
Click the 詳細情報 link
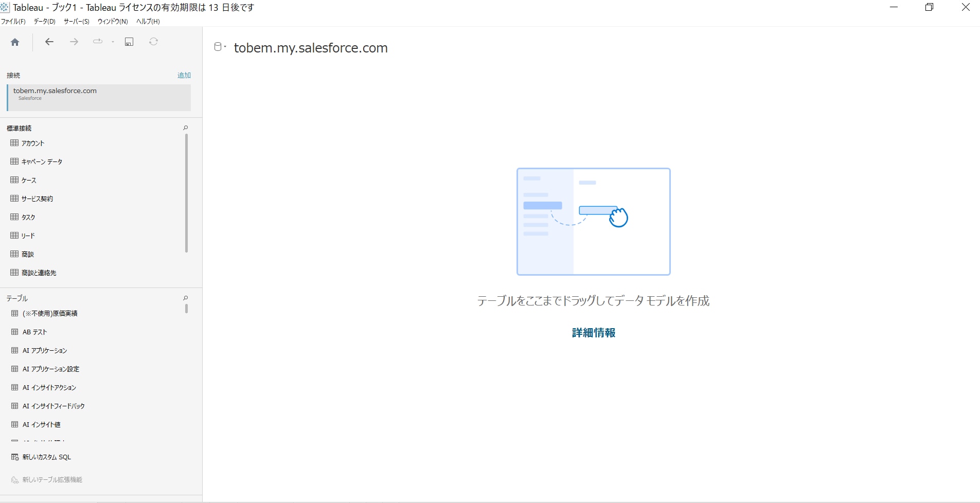[593, 333]
